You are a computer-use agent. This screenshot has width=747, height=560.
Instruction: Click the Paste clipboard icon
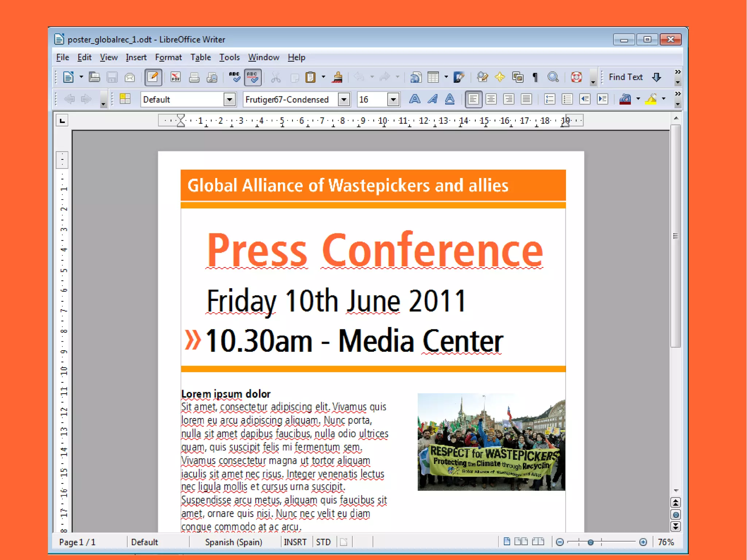[310, 77]
